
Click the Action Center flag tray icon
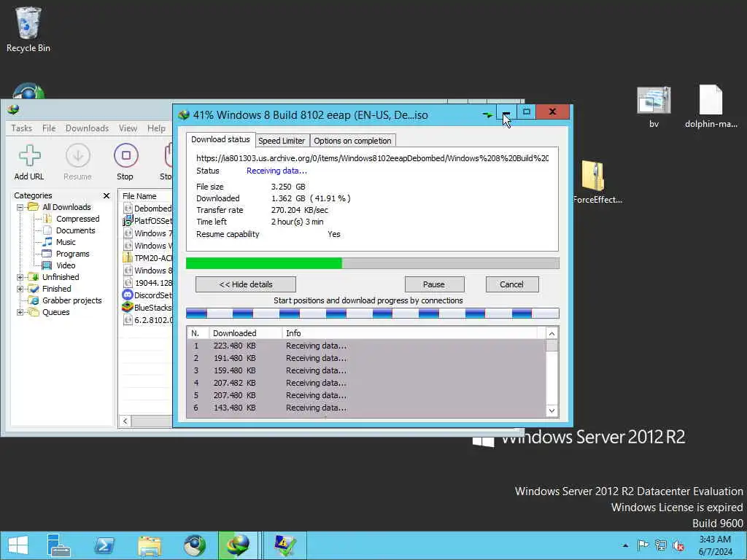tap(643, 545)
